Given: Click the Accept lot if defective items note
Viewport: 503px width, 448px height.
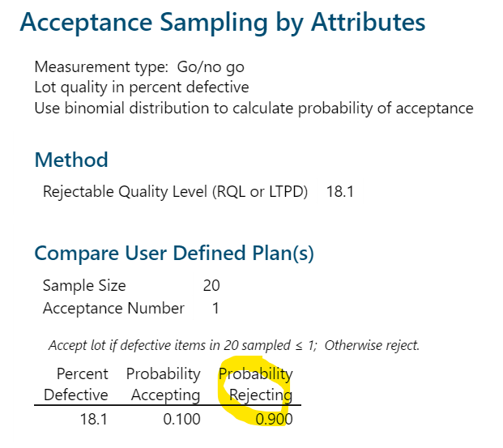Looking at the screenshot, I should (x=185, y=345).
